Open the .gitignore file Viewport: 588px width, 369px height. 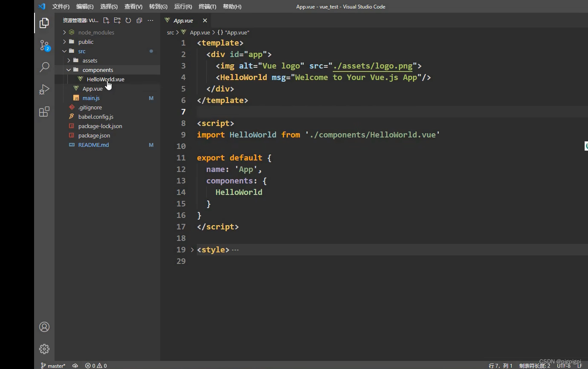click(x=90, y=107)
